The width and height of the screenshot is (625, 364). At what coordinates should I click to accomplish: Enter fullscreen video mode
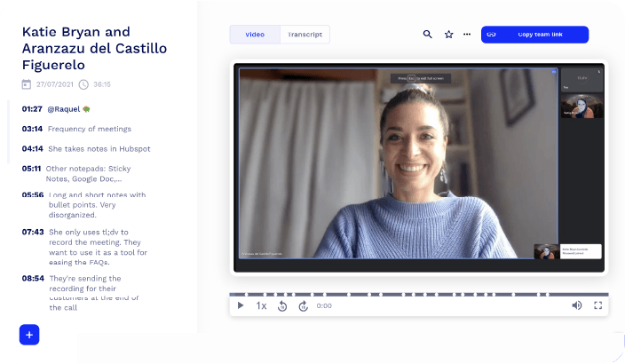click(597, 305)
